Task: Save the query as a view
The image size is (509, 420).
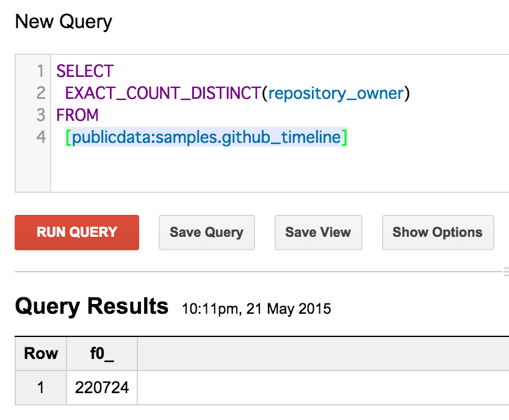Action: pos(318,233)
